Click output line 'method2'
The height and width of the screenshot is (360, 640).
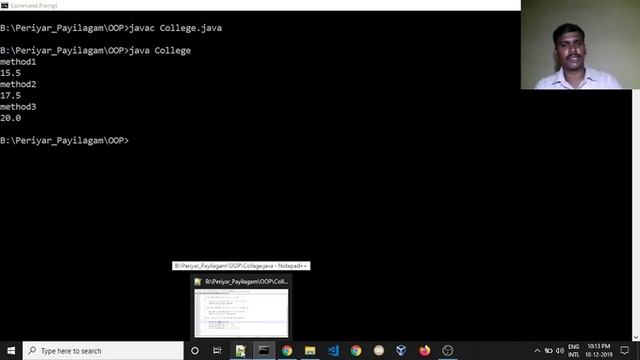pos(18,84)
